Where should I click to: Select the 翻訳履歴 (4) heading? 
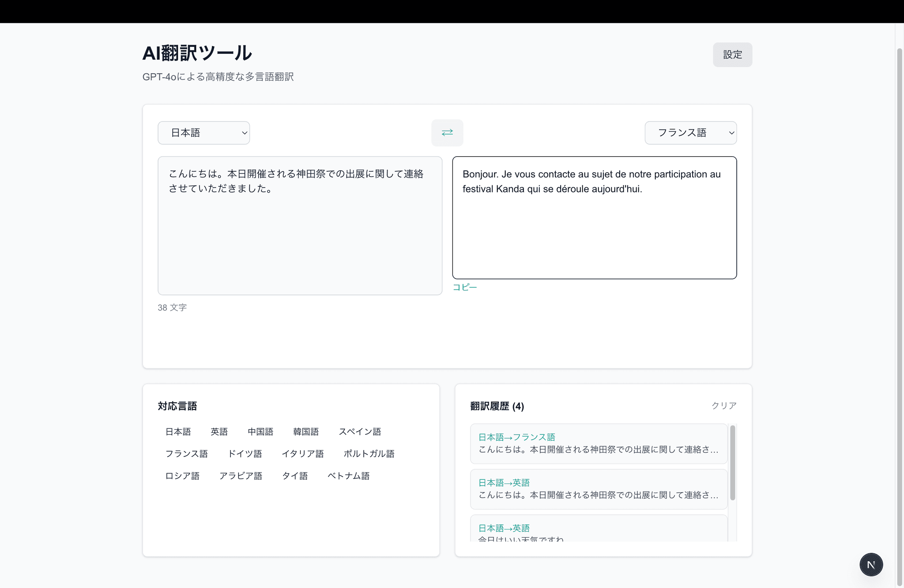497,407
